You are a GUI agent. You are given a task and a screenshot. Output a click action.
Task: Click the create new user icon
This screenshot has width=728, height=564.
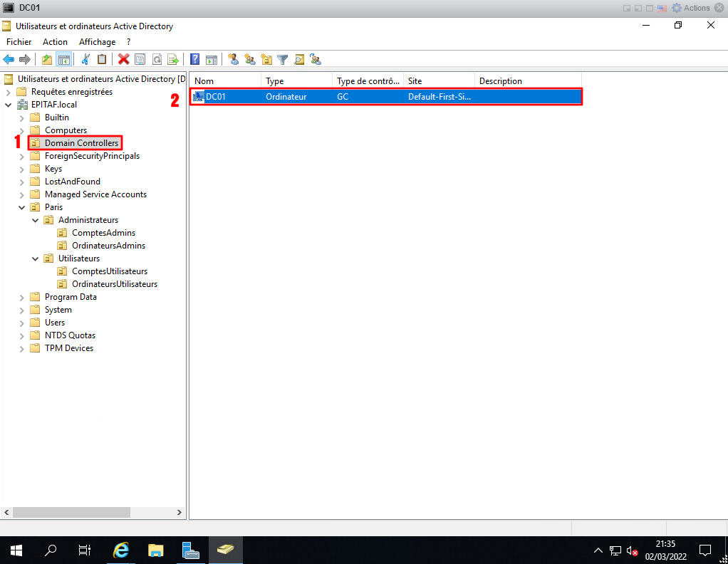233,60
